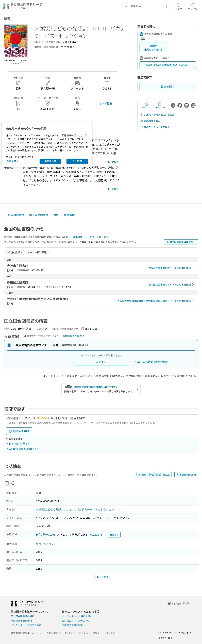Click the 出版年 calendar icon
The width and height of the screenshot is (202, 644).
coord(107,83)
